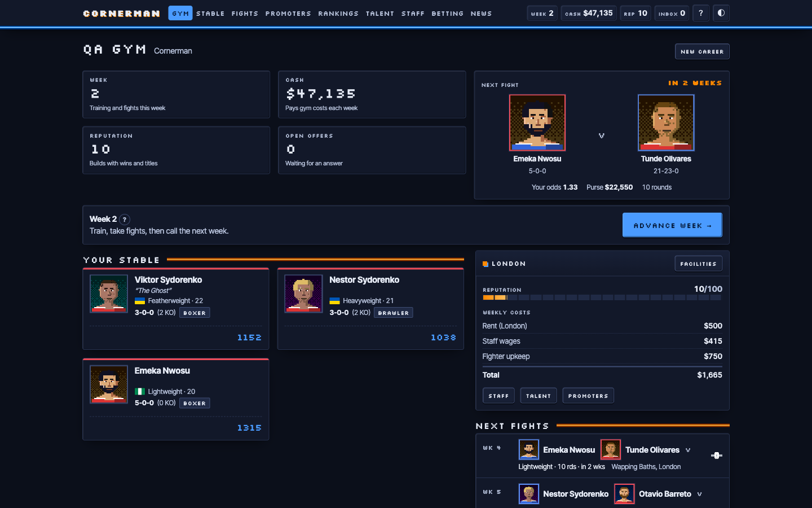Image resolution: width=812 pixels, height=508 pixels.
Task: Open the help question mark in top bar
Action: [701, 13]
